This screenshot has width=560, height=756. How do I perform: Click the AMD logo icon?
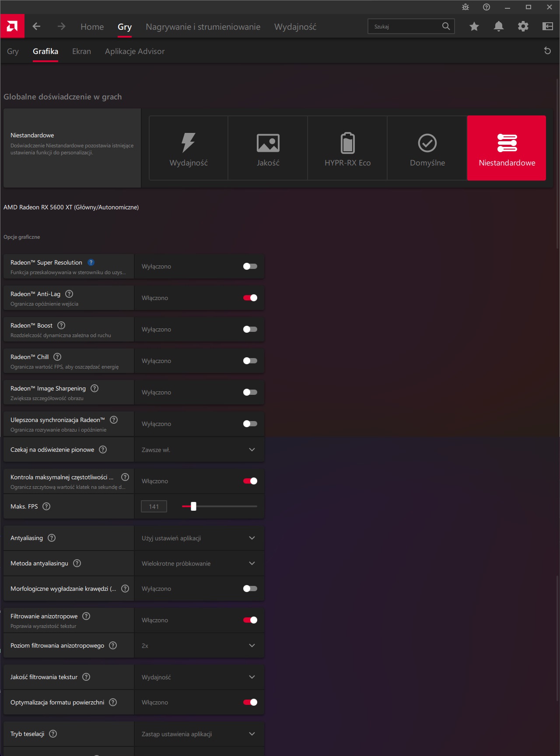(x=12, y=26)
